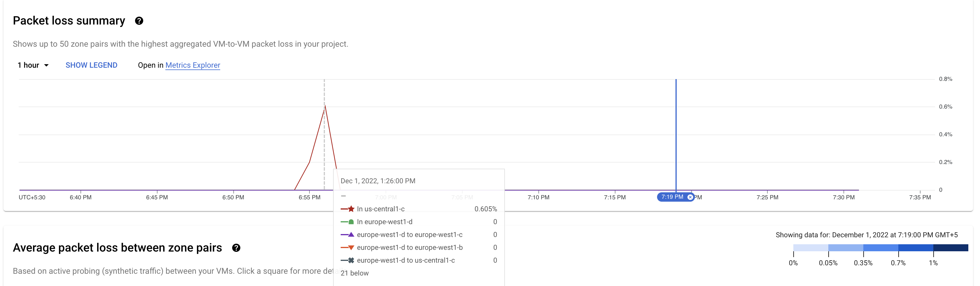The height and width of the screenshot is (286, 980).
Task: Open the Metrics Explorer link
Action: pos(192,65)
